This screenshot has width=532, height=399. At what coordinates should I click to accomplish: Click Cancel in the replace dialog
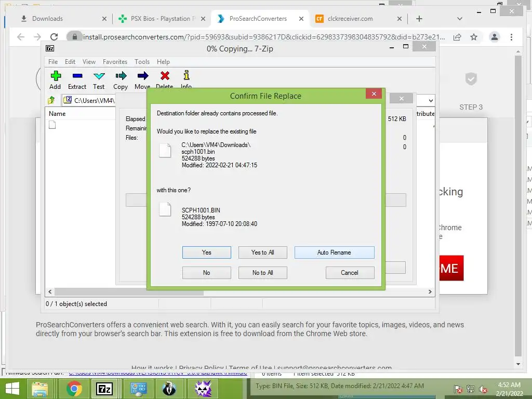click(x=350, y=273)
